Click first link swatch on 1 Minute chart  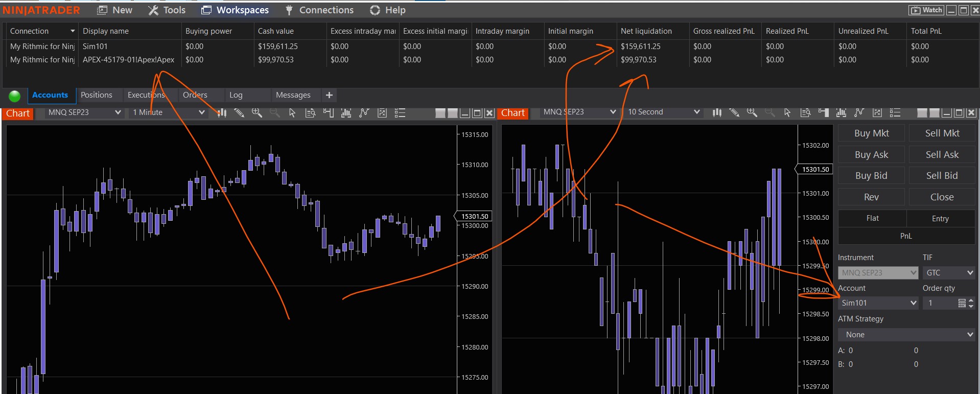pyautogui.click(x=440, y=113)
